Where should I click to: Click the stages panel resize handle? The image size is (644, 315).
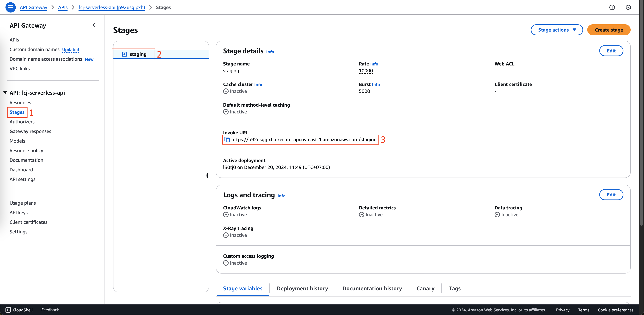pos(207,175)
